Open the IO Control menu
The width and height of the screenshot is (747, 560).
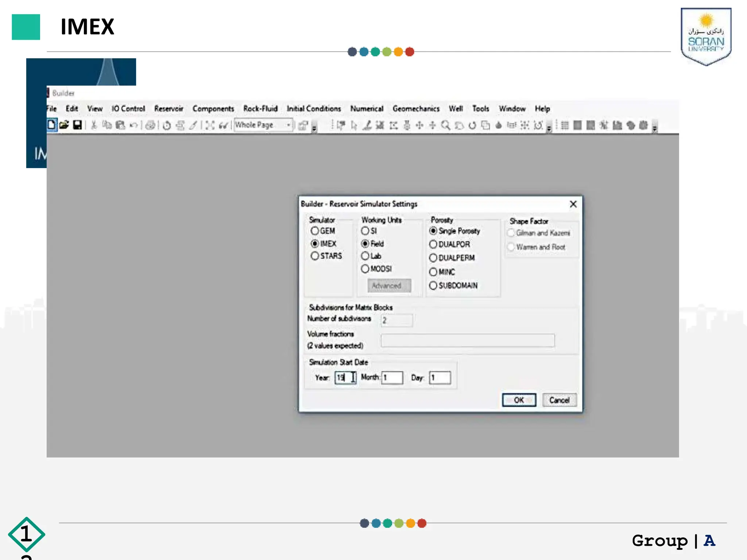[x=128, y=109]
